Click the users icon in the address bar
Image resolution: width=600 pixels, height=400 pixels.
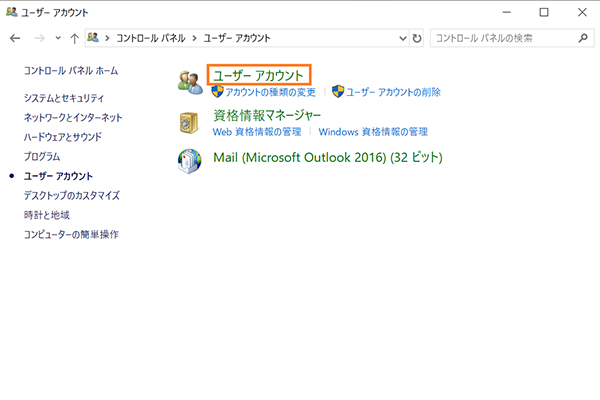click(93, 38)
